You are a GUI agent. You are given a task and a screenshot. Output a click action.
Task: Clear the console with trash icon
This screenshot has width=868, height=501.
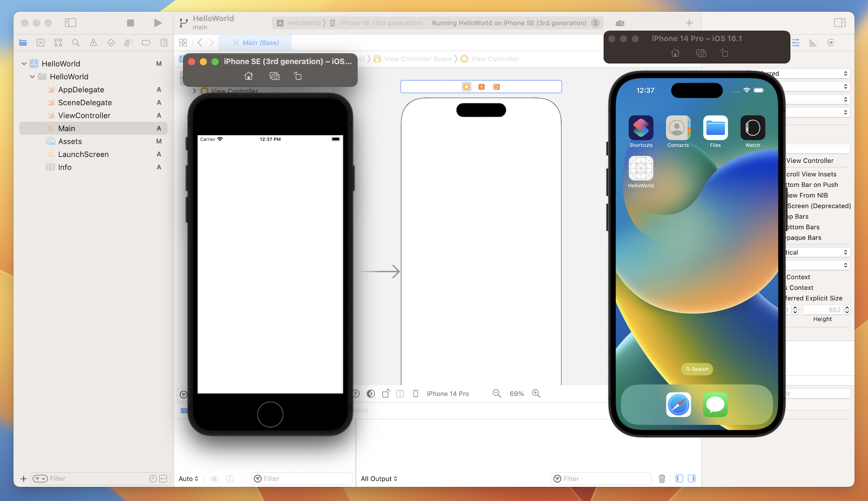pos(662,478)
